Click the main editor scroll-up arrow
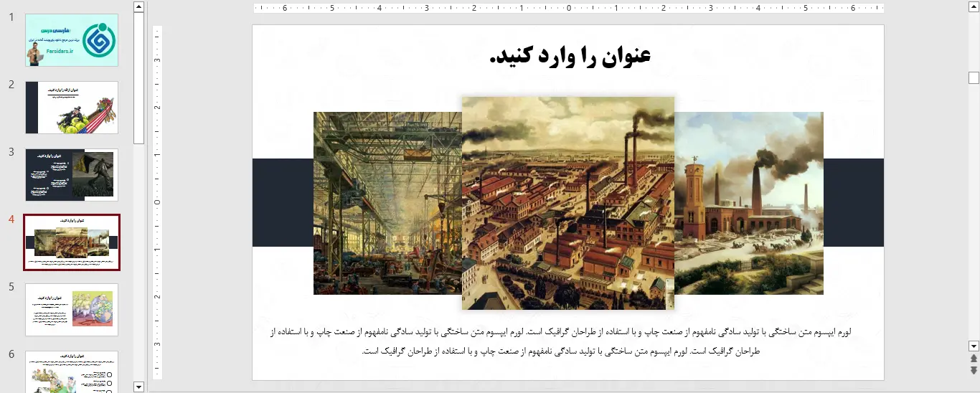980x393 pixels. pyautogui.click(x=974, y=7)
